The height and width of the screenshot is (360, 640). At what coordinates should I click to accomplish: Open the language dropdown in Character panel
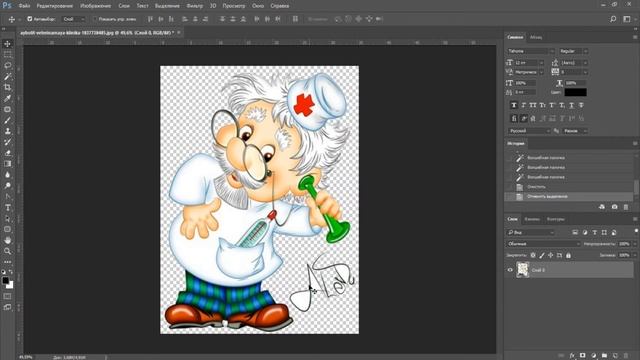point(530,131)
